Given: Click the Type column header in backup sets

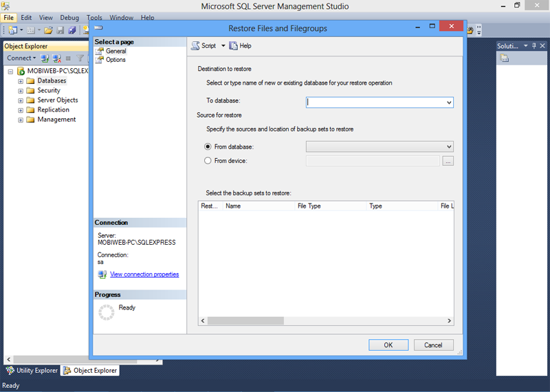Looking at the screenshot, I should coord(402,206).
